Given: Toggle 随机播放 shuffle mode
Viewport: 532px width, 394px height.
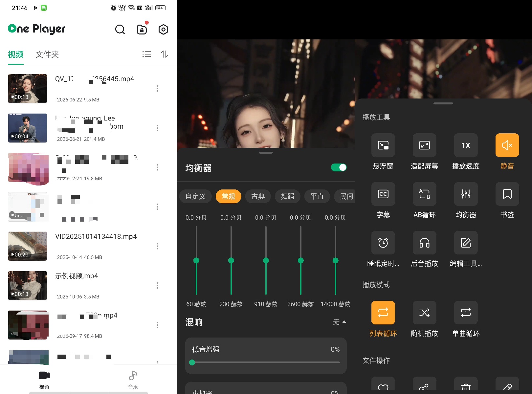Looking at the screenshot, I should click(x=424, y=313).
